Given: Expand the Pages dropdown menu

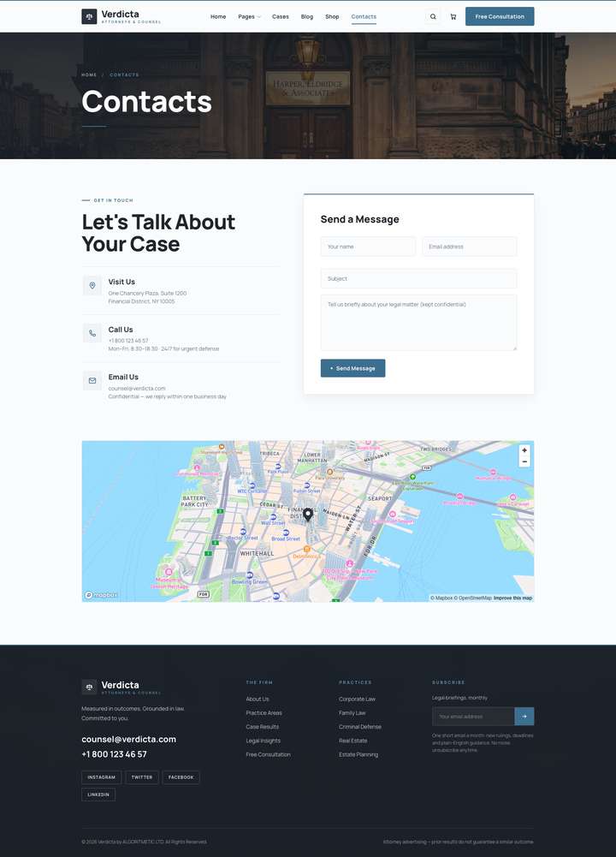Looking at the screenshot, I should click(250, 16).
